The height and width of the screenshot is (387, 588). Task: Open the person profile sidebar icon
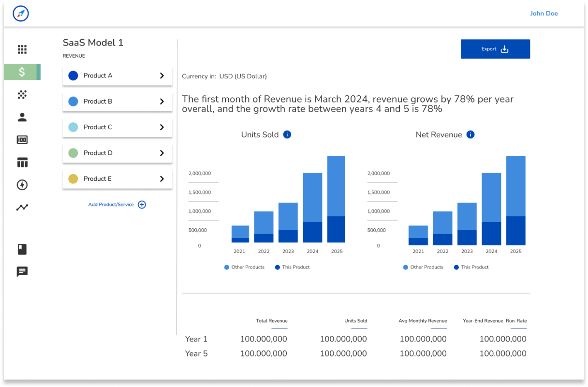click(22, 117)
